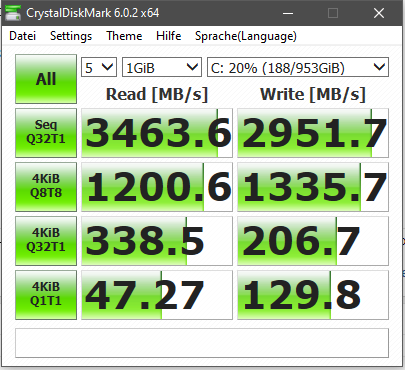Click the CrystalDiskMark app icon in title bar
Screen dimensions: 405x370
[13, 13]
